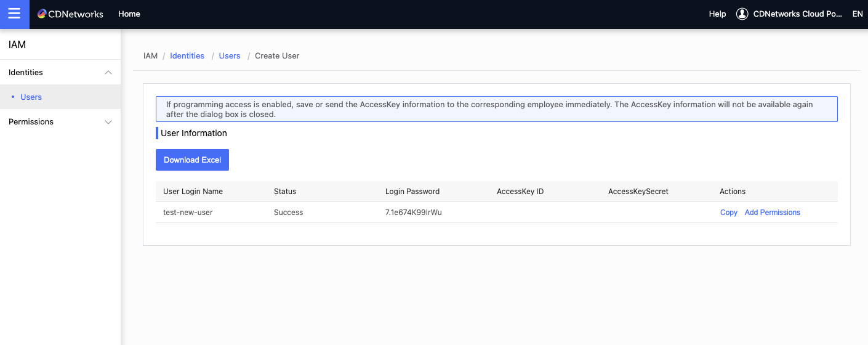Click the user avatar icon
The width and height of the screenshot is (868, 345).
click(742, 14)
